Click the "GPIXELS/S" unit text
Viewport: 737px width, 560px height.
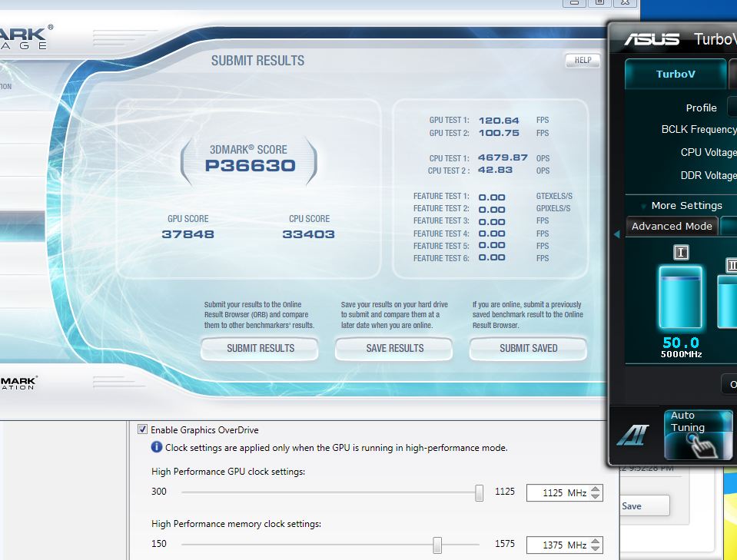[553, 208]
